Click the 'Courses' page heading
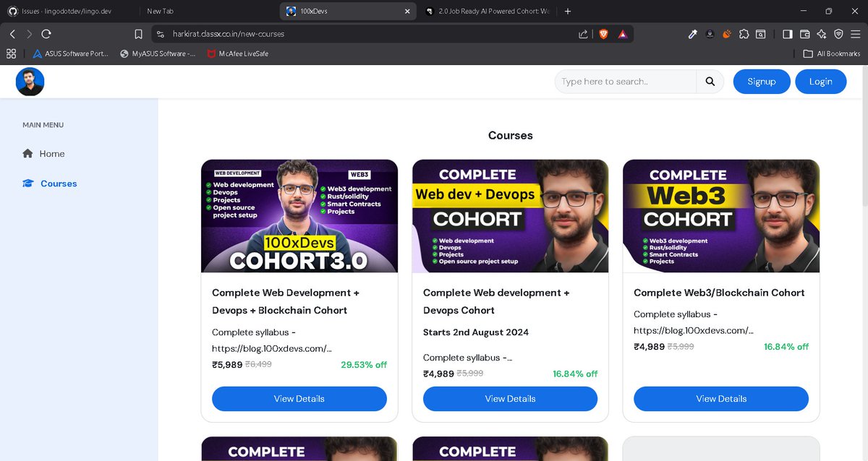The height and width of the screenshot is (461, 868). pyautogui.click(x=511, y=135)
